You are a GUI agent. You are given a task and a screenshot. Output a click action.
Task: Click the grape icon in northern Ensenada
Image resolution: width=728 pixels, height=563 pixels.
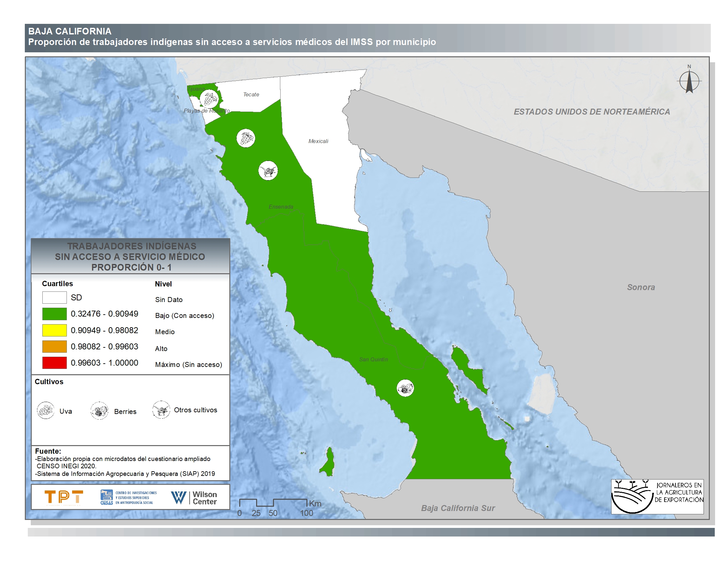(x=246, y=138)
